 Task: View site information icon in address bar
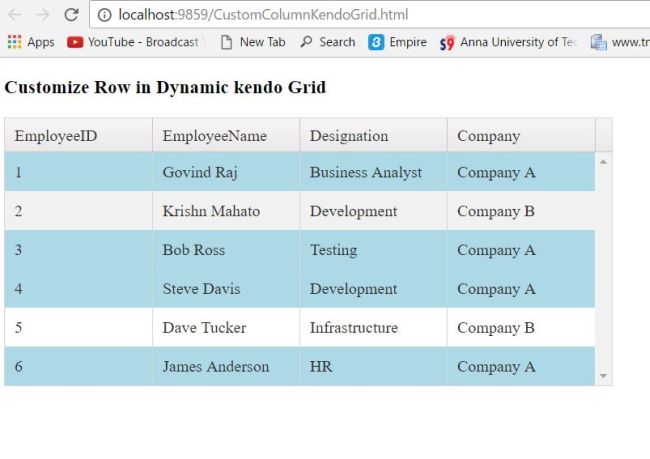[104, 15]
